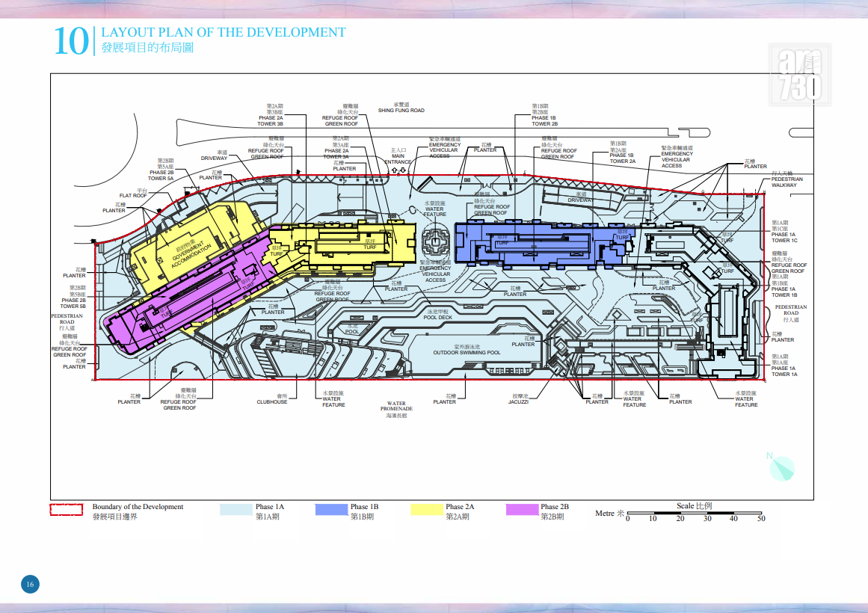Click the Phase 2B purple legend swatch
Viewport: 868px width, 613px height.
click(x=522, y=509)
